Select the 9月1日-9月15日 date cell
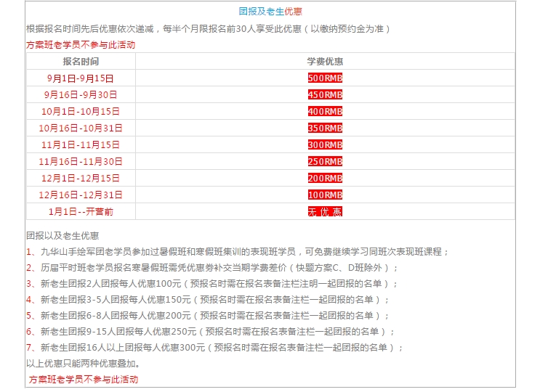Viewport: 540px width, 392px height. 81,78
